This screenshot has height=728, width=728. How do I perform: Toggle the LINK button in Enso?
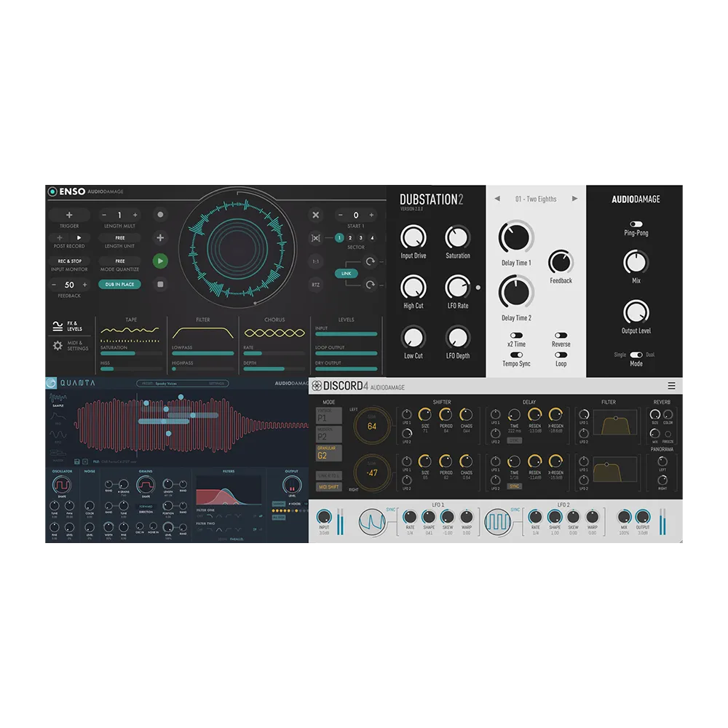pos(347,274)
